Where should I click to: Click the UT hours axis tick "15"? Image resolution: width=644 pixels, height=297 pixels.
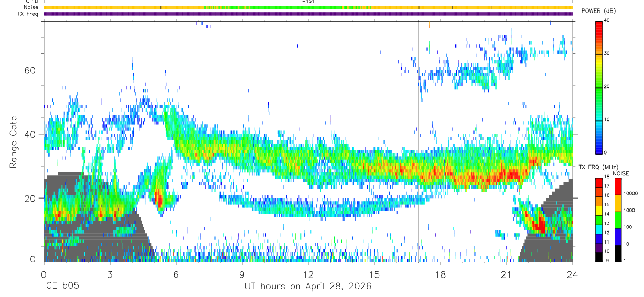pyautogui.click(x=374, y=274)
